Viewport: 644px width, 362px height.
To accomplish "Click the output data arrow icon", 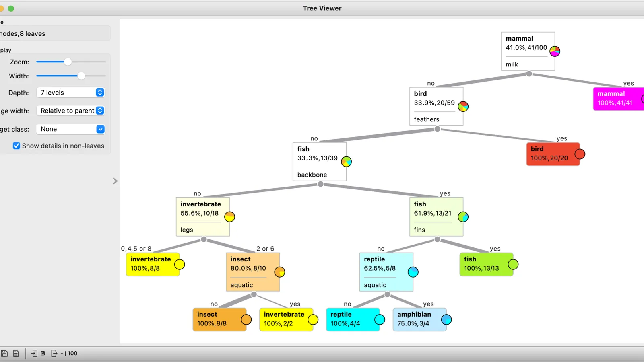I will 54,353.
